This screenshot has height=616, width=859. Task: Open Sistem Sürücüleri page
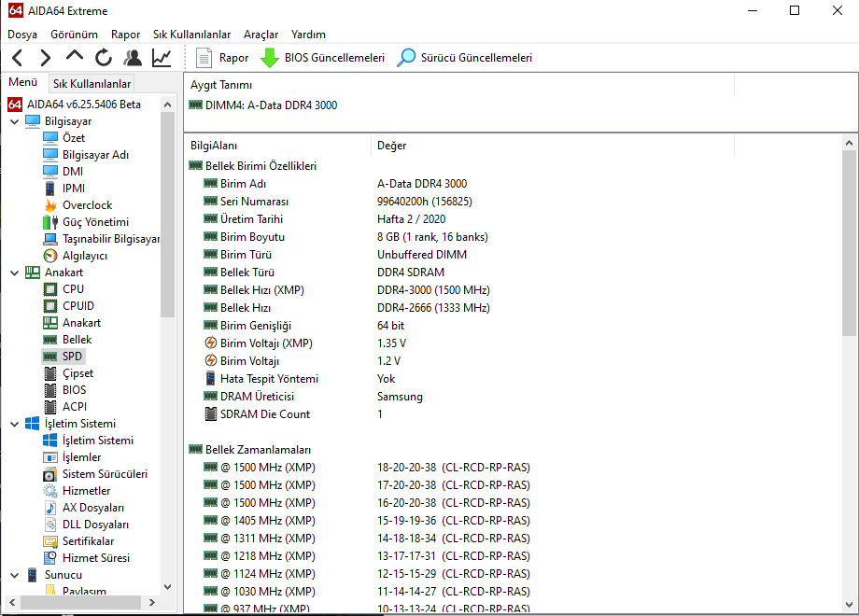(x=95, y=474)
